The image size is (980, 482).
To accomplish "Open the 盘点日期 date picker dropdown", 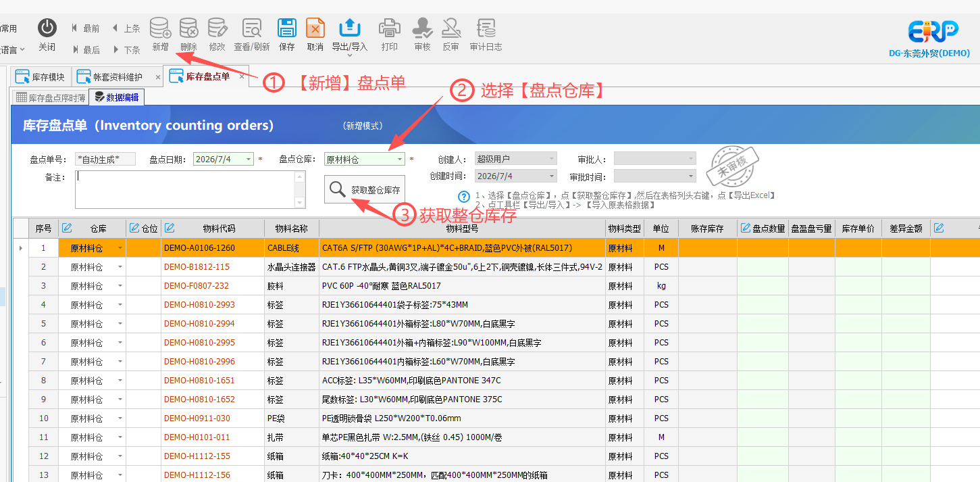I will click(x=249, y=160).
